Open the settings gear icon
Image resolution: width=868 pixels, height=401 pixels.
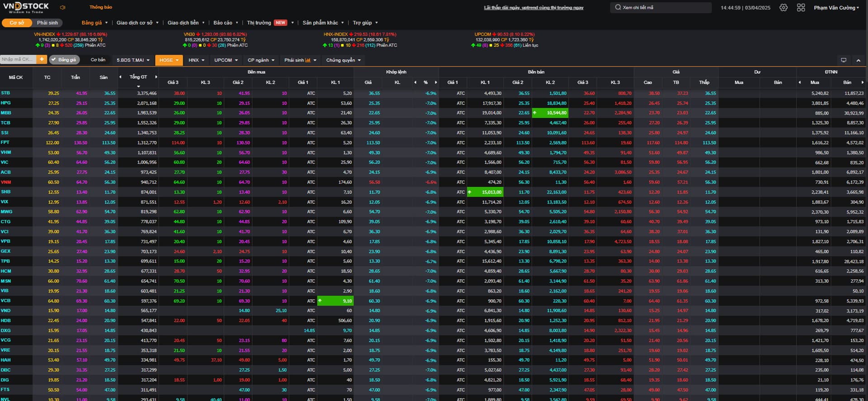(783, 8)
